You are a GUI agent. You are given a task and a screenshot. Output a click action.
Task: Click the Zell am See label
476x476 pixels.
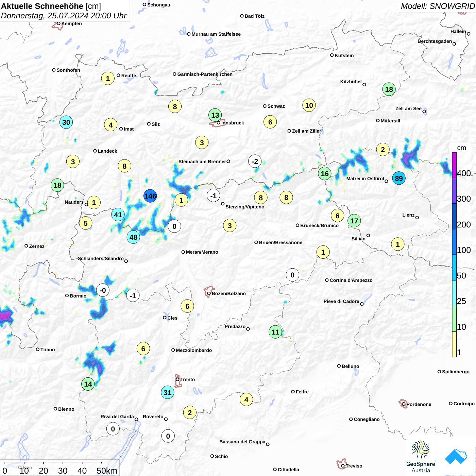click(408, 108)
